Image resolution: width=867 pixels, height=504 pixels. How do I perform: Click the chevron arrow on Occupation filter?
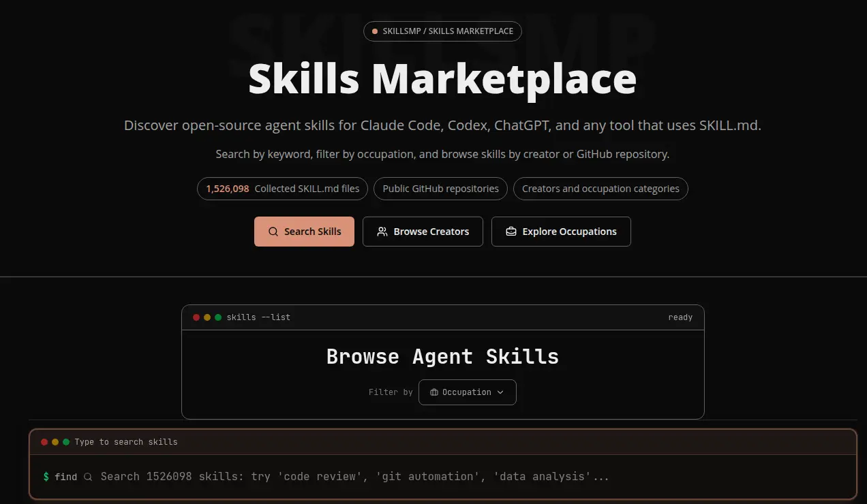[x=500, y=392]
